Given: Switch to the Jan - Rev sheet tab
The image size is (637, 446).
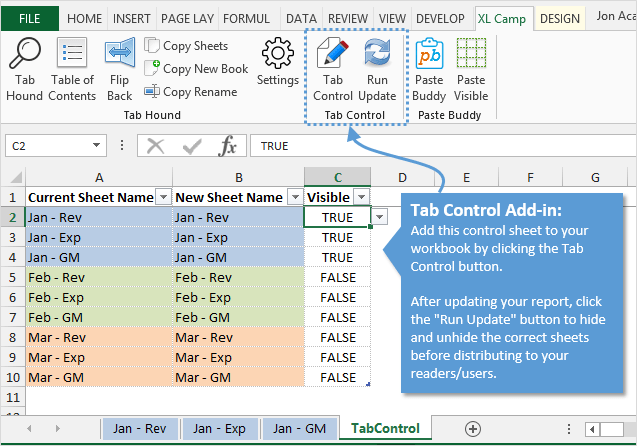Looking at the screenshot, I should (139, 428).
